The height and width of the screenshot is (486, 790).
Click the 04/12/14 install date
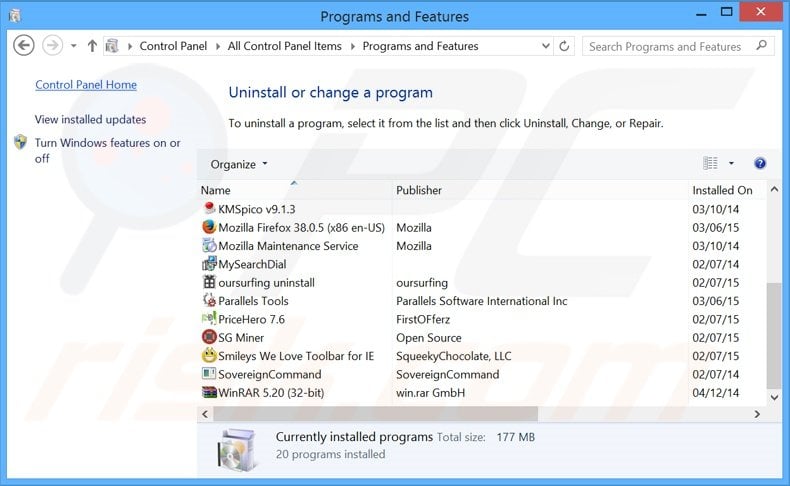pyautogui.click(x=715, y=392)
